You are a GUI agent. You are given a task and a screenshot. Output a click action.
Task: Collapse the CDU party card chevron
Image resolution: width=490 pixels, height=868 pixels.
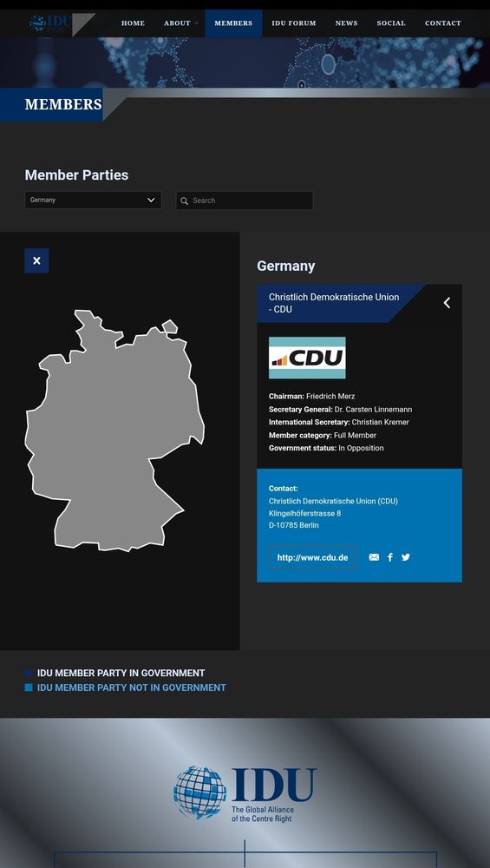tap(447, 303)
